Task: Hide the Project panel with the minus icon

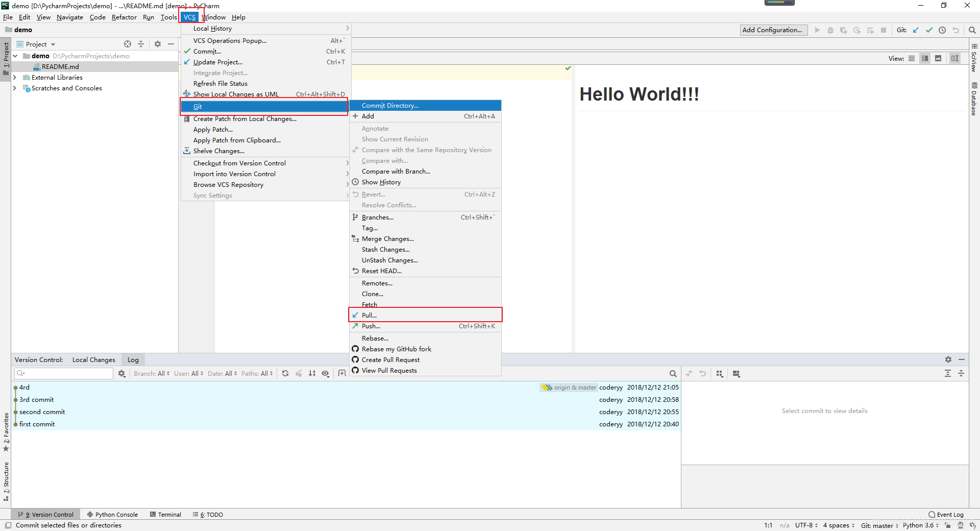Action: point(171,44)
